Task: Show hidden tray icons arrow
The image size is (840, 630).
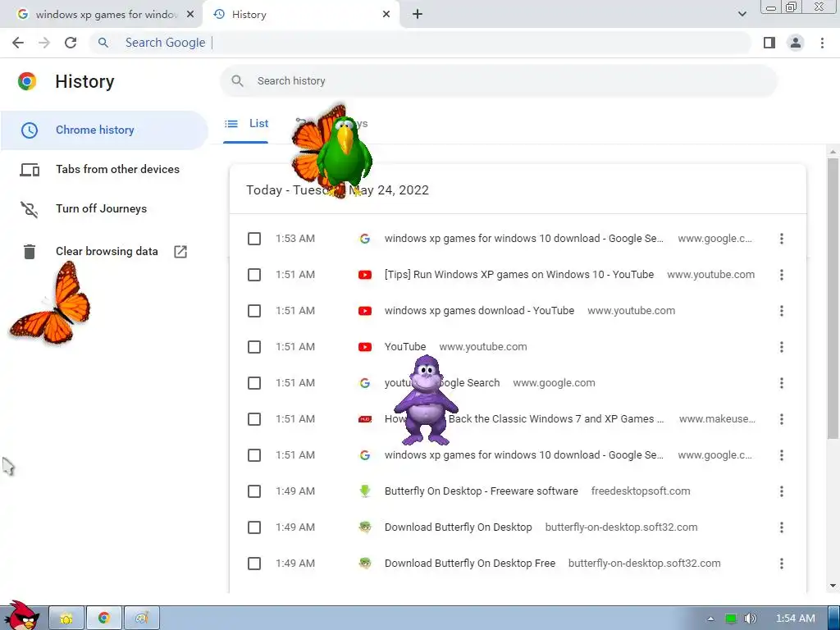Action: tap(710, 619)
